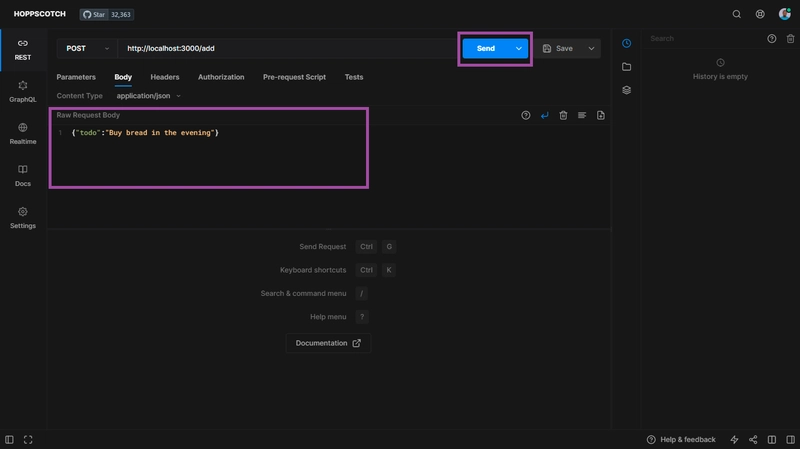
Task: Click the 'History is empty' text
Action: coord(720,77)
